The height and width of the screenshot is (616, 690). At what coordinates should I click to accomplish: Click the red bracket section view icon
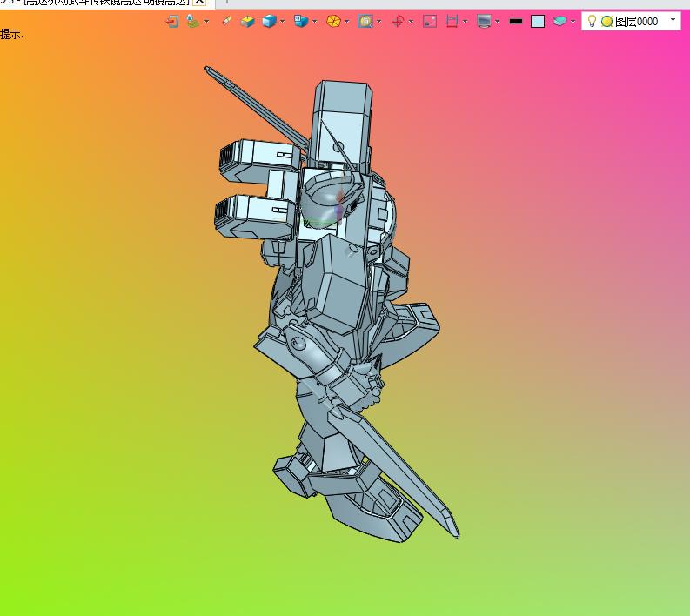coord(452,21)
